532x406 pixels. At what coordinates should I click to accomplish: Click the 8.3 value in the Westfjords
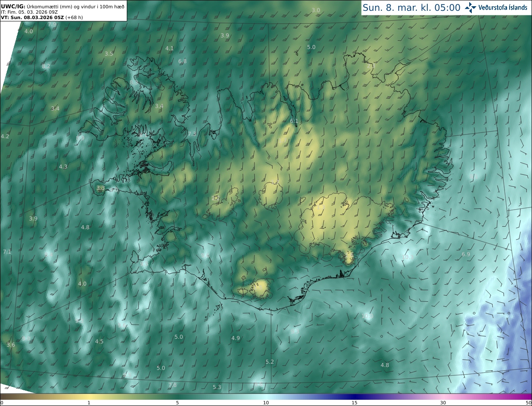click(x=134, y=83)
